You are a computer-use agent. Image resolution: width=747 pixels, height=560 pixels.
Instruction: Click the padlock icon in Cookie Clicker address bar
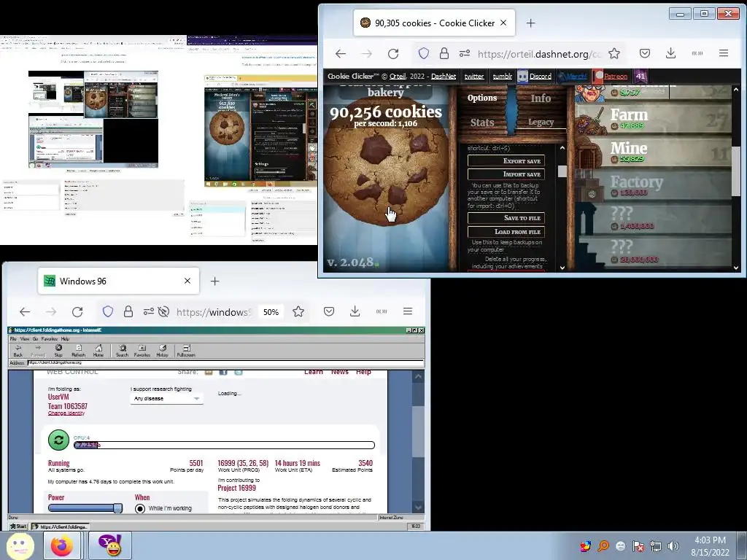[x=444, y=53]
